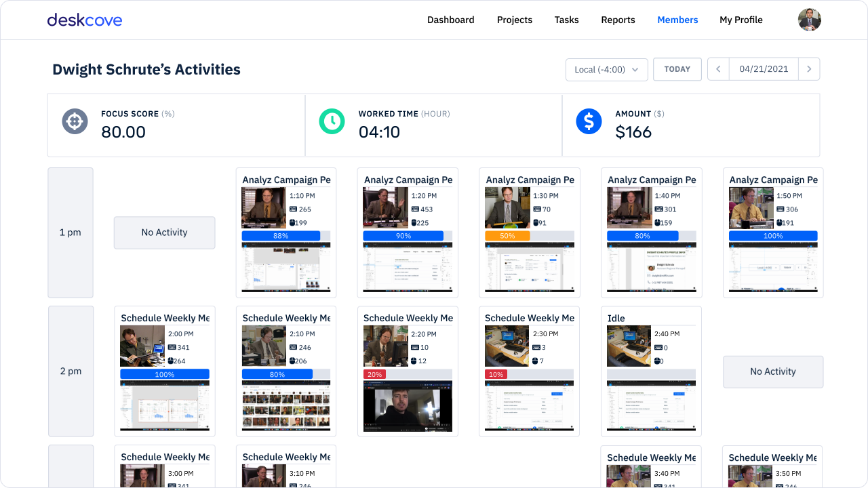
Task: Open the user avatar in the header
Action: coord(810,20)
